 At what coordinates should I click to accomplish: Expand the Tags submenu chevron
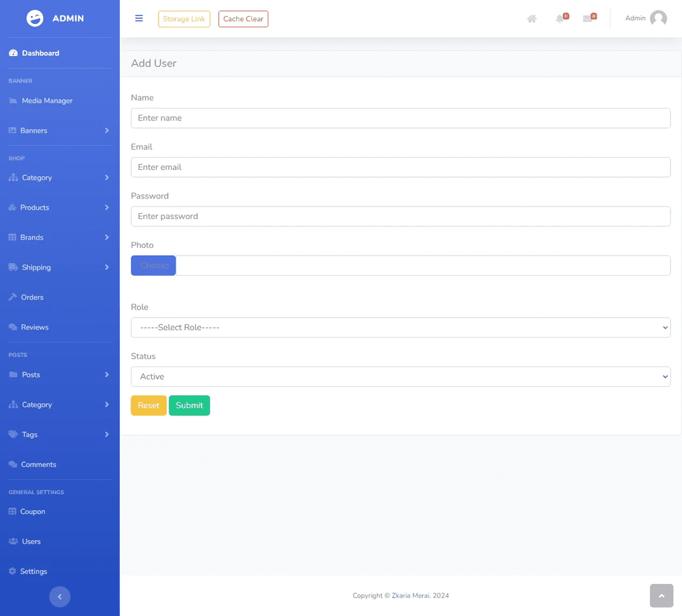[x=107, y=435]
